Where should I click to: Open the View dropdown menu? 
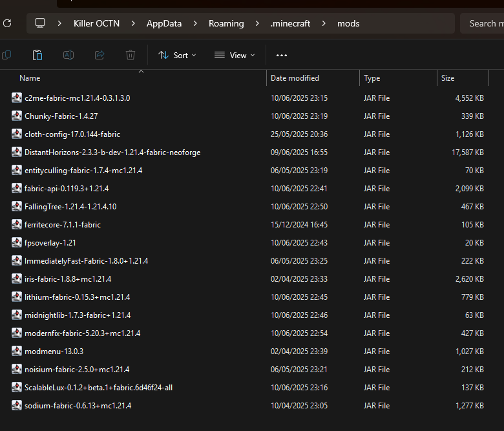pyautogui.click(x=235, y=56)
